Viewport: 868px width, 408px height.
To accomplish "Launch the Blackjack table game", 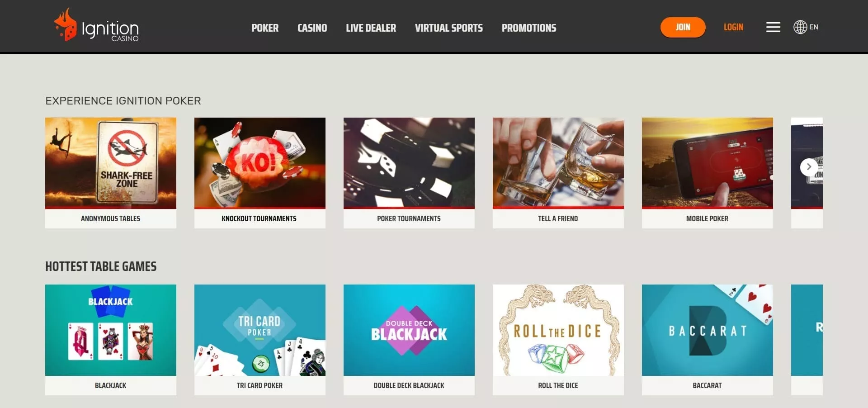I will tap(111, 340).
